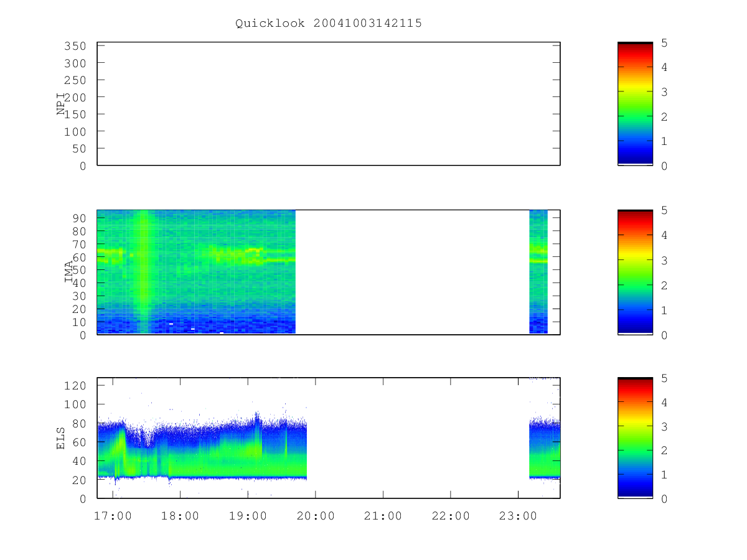The image size is (747, 560).
Task: Click the 90 tick on IMA axis
Action: [80, 218]
